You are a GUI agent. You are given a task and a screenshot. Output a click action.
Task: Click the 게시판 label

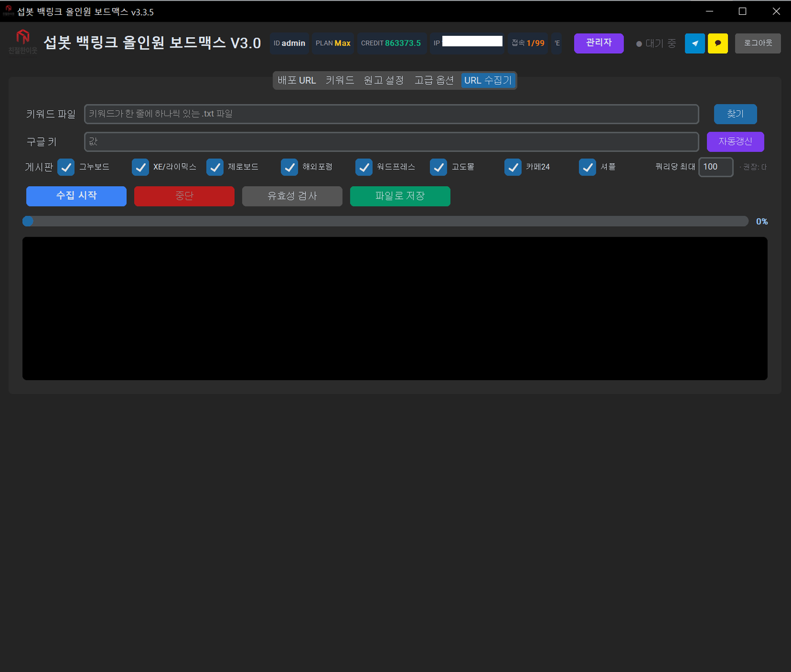pos(39,167)
